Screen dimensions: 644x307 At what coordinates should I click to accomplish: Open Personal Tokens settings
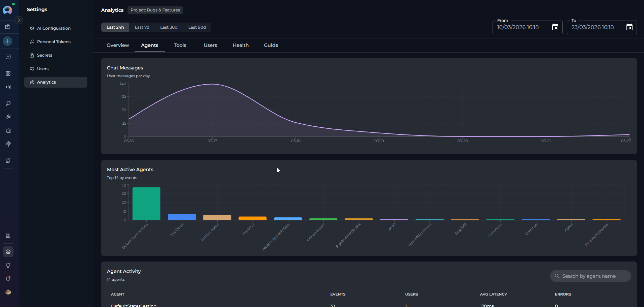click(54, 42)
